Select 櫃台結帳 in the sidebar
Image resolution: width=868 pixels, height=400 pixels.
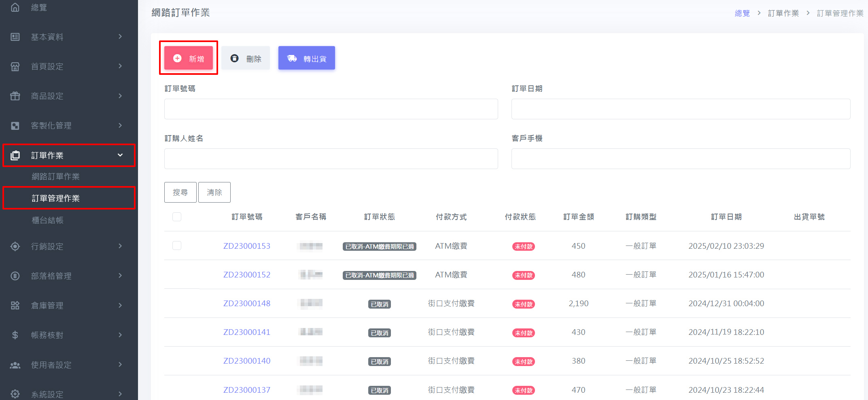pyautogui.click(x=47, y=220)
